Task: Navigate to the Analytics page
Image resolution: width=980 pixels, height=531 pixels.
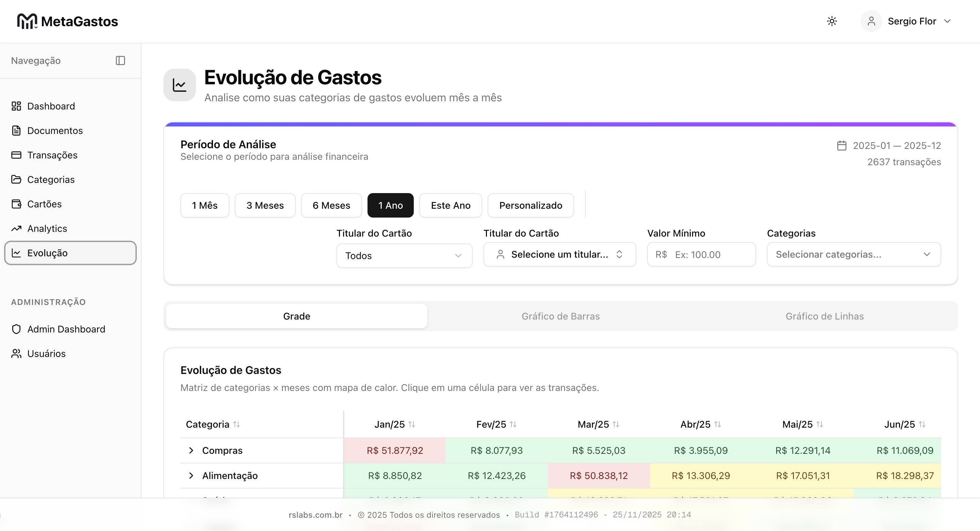Action: 47,228
